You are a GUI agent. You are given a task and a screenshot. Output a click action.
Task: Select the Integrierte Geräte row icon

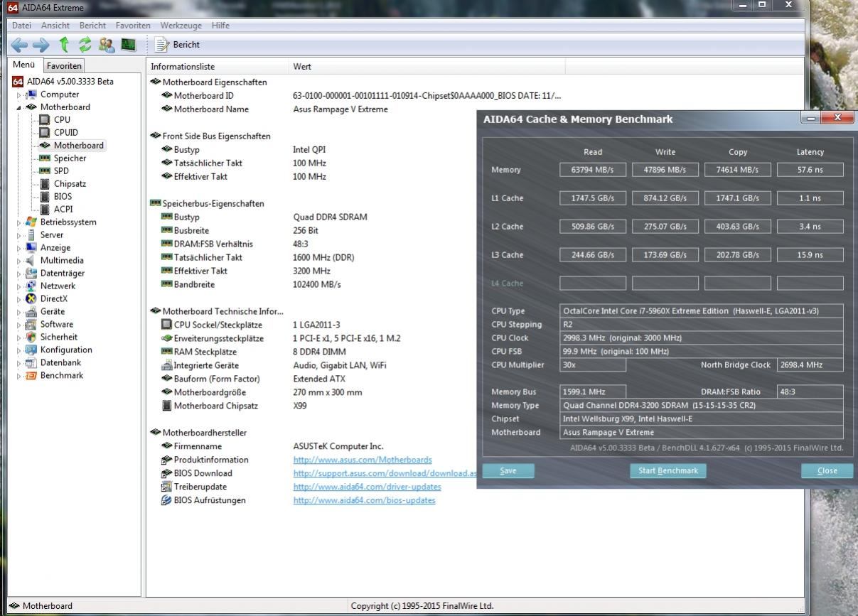pyautogui.click(x=167, y=365)
